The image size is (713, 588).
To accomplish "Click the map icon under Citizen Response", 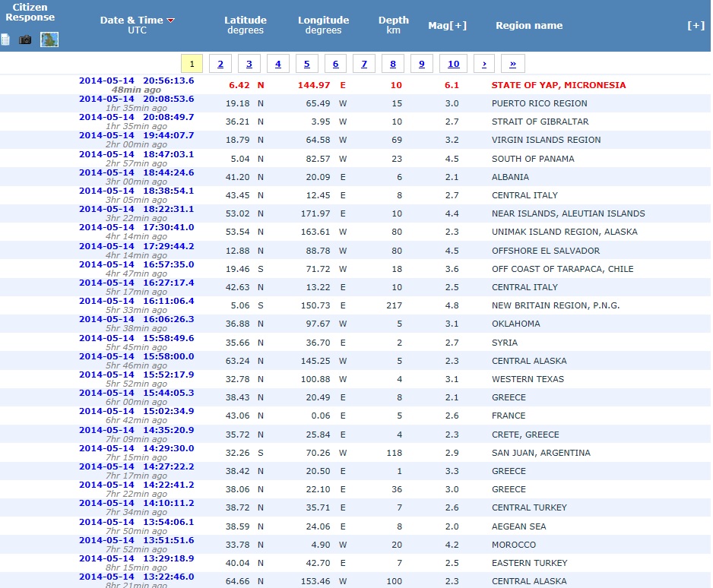I will point(49,40).
